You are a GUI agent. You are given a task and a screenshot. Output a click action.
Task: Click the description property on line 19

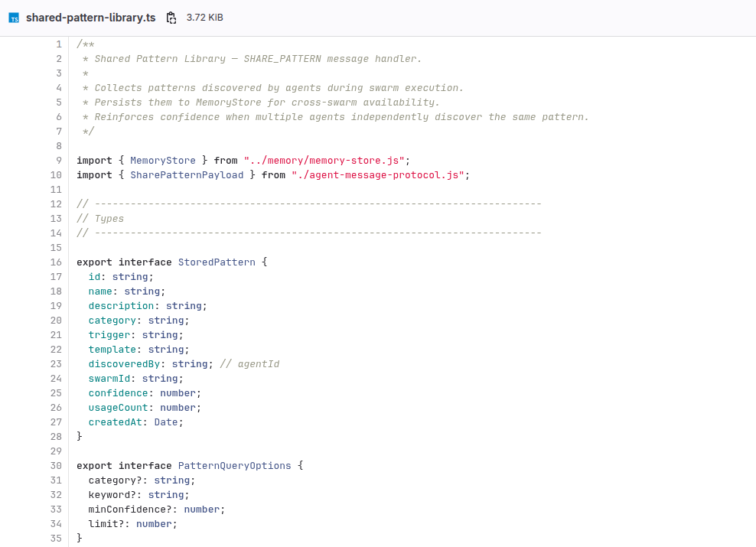tap(121, 306)
